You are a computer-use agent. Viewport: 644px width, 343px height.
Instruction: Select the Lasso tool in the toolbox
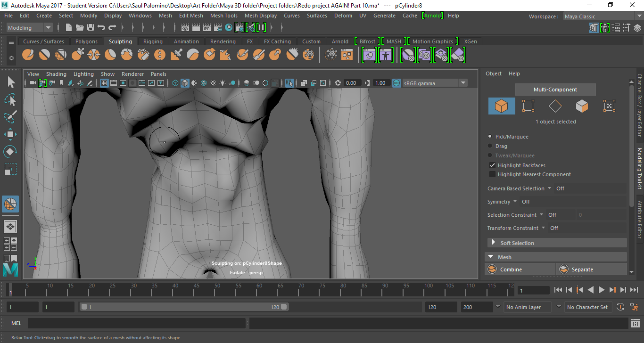(10, 99)
